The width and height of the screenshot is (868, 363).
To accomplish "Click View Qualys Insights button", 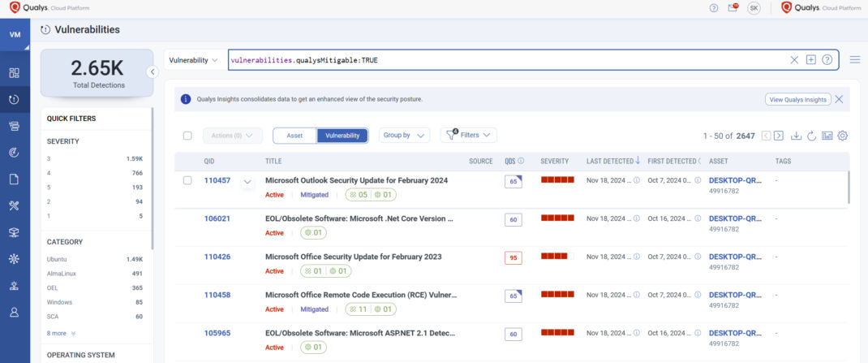I will 797,99.
